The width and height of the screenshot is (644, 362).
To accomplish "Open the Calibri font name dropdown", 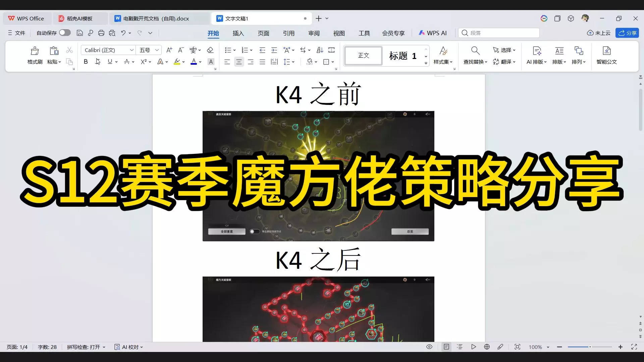I will coord(132,50).
